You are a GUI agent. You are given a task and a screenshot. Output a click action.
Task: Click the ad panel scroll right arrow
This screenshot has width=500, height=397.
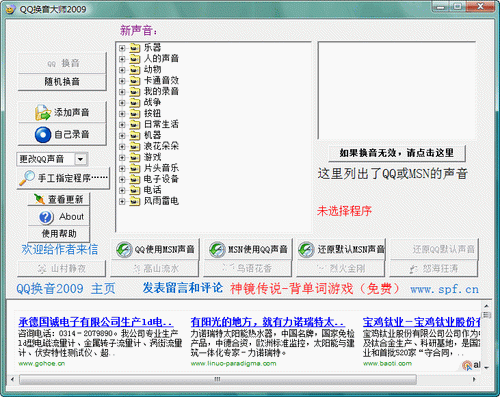click(x=474, y=379)
